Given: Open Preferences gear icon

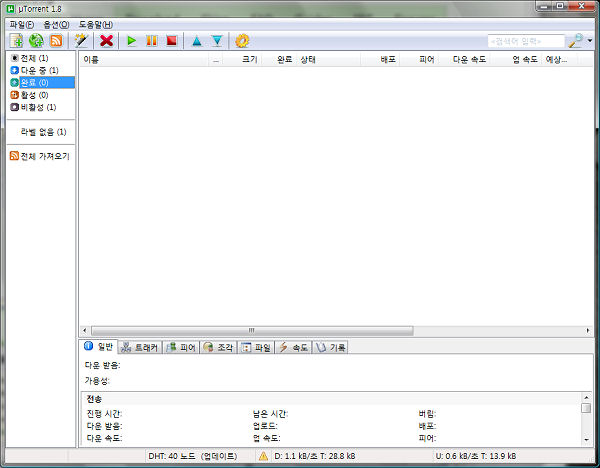Looking at the screenshot, I should [242, 41].
